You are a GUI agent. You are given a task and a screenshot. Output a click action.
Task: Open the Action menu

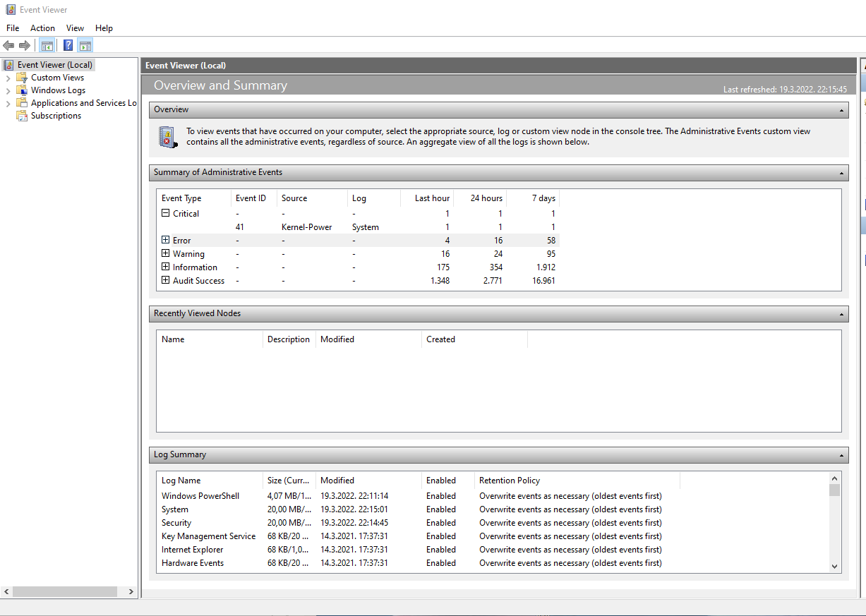[x=42, y=28]
